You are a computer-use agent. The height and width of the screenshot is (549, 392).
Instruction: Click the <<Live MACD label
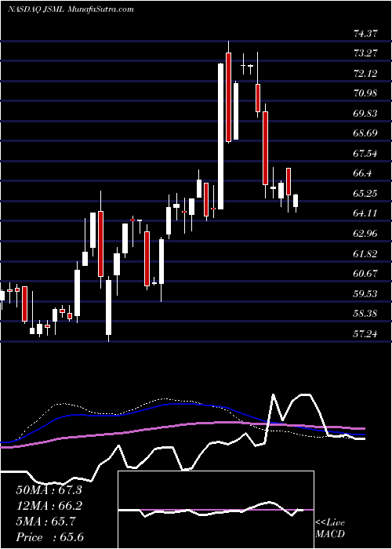330,529
